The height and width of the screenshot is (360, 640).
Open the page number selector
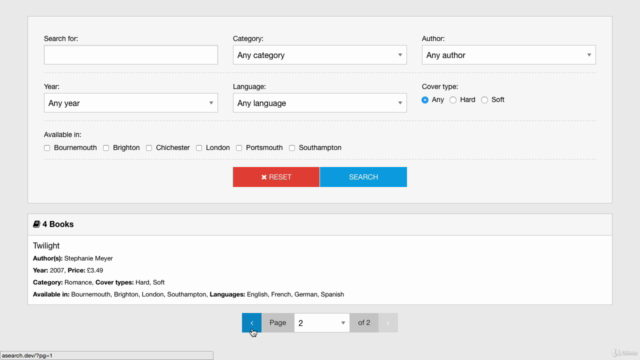click(x=322, y=323)
